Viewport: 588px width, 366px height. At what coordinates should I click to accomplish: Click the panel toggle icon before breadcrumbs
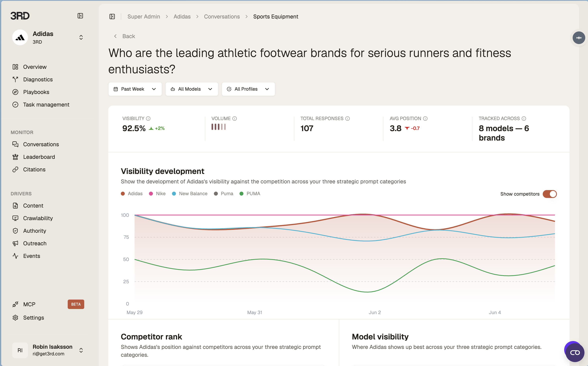click(112, 17)
